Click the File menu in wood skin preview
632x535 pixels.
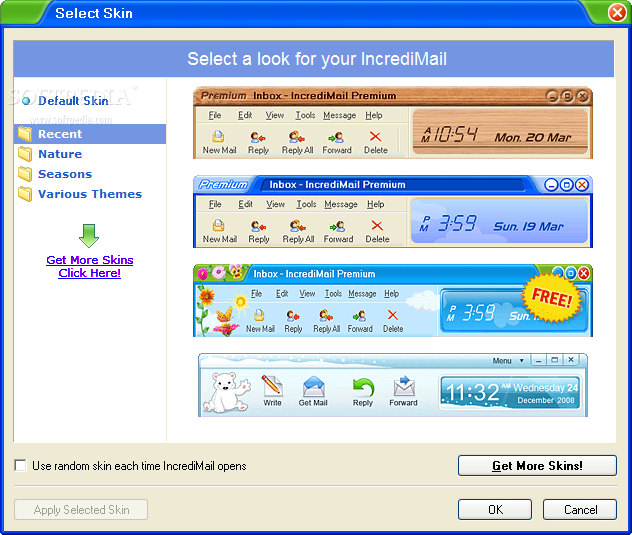point(215,115)
